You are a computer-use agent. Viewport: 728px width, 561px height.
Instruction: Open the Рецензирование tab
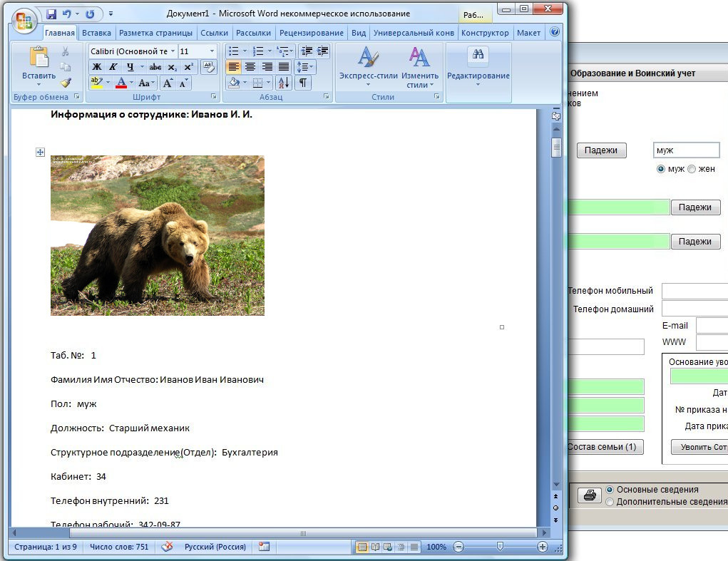[311, 33]
